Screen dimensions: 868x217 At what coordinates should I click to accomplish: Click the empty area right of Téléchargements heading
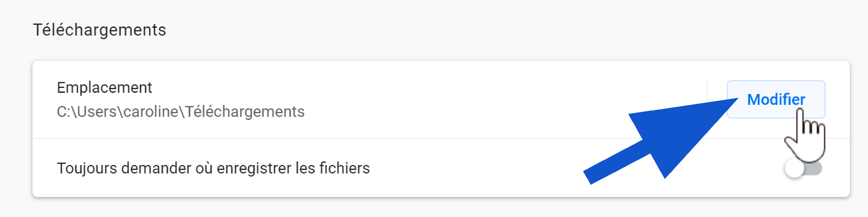pos(505,30)
